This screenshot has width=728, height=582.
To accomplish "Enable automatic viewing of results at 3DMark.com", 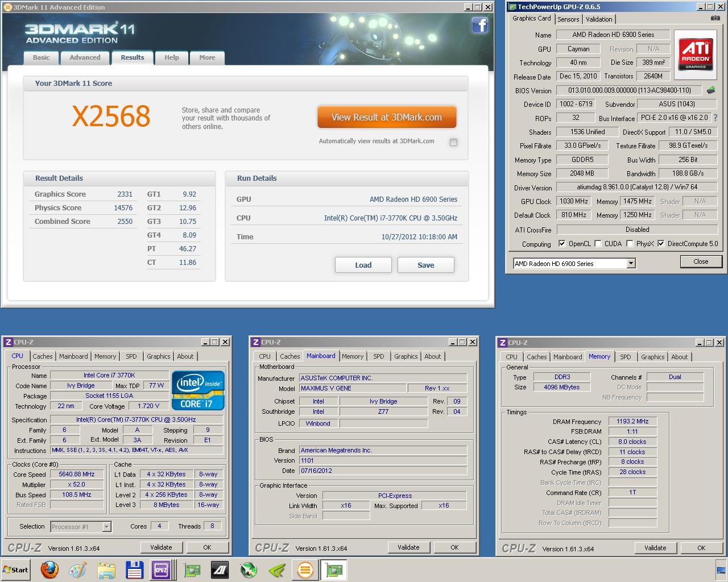I will [453, 142].
